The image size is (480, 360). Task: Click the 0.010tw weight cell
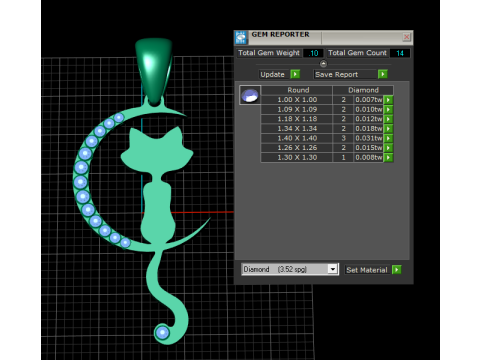coord(368,109)
